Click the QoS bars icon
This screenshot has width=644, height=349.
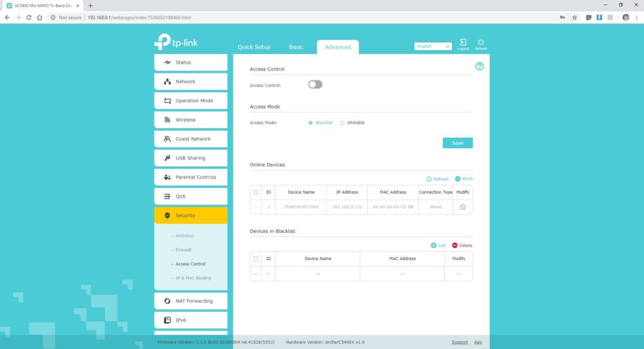click(167, 196)
